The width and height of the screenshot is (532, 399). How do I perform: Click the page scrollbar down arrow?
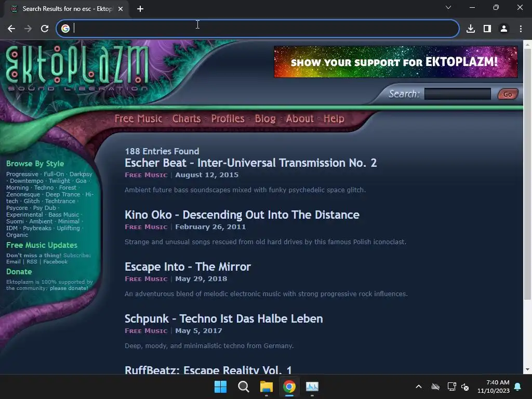527,369
